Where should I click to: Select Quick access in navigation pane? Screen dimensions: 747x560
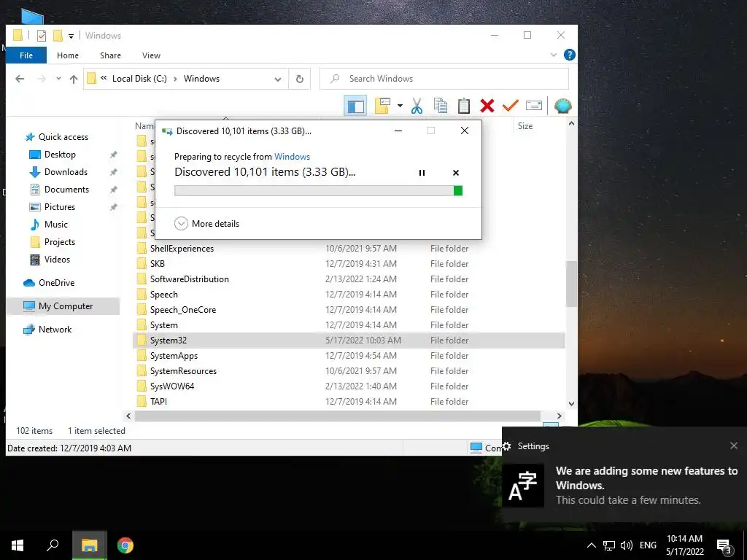click(63, 137)
